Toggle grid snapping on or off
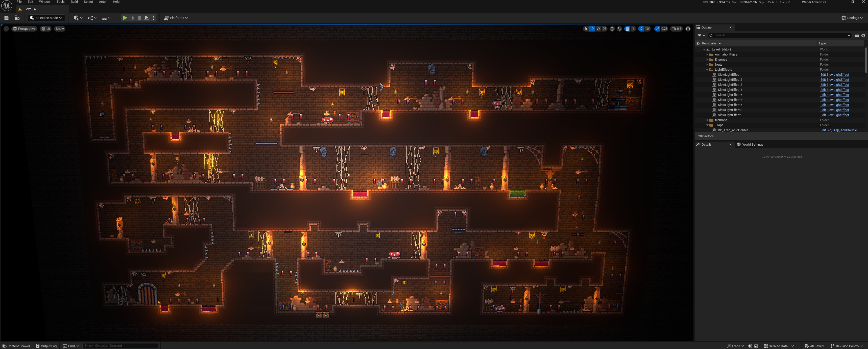868x349 pixels. pyautogui.click(x=627, y=29)
